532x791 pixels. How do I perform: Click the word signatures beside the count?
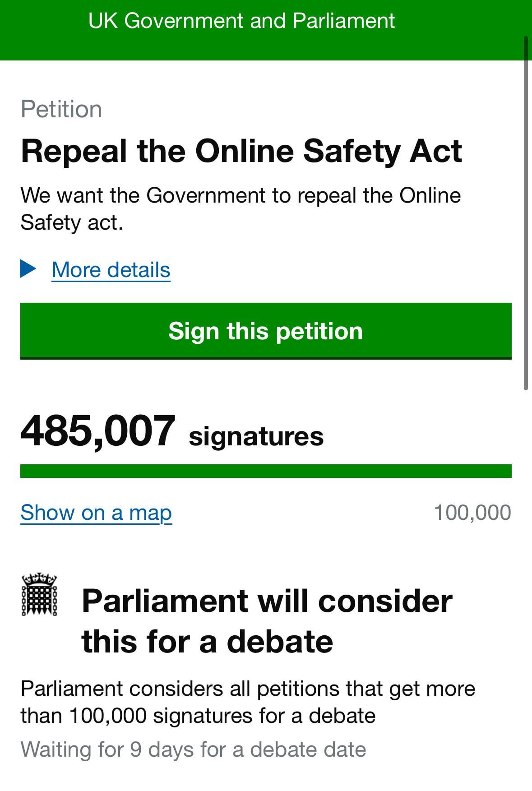256,436
